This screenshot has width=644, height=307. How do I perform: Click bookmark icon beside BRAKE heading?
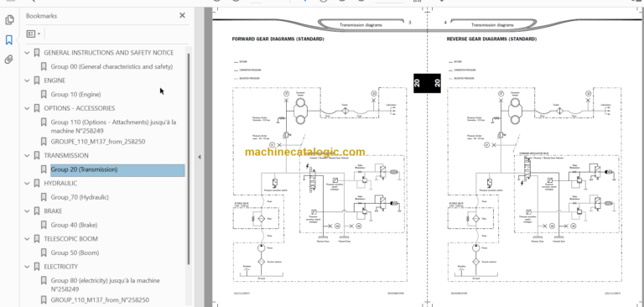point(37,211)
